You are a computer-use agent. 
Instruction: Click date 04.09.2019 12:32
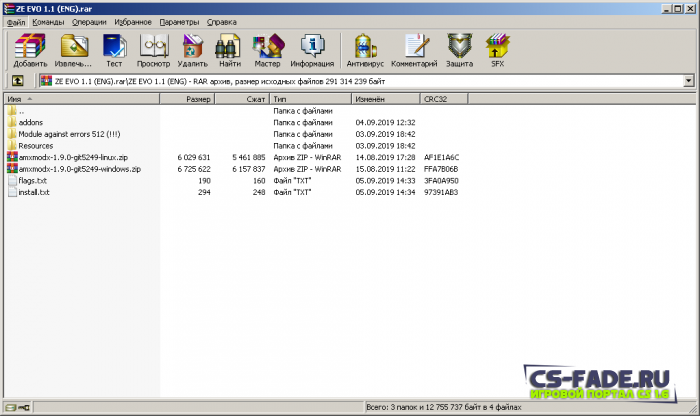tap(385, 122)
